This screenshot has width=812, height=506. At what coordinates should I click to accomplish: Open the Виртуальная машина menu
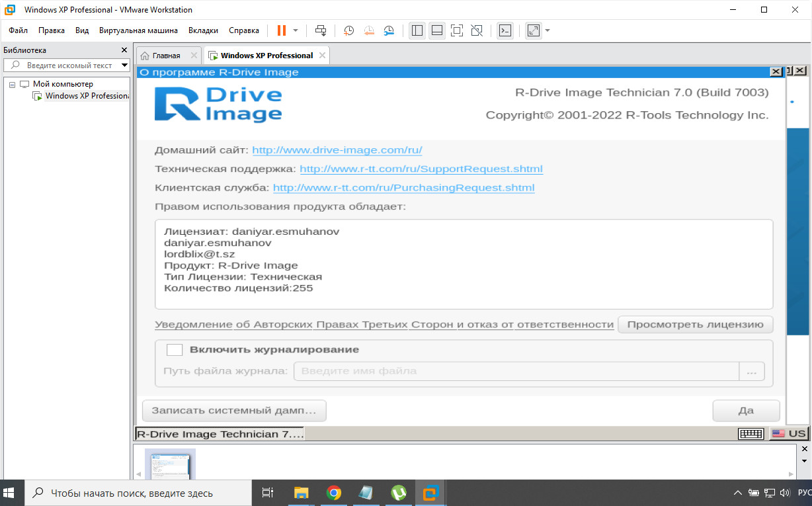138,30
